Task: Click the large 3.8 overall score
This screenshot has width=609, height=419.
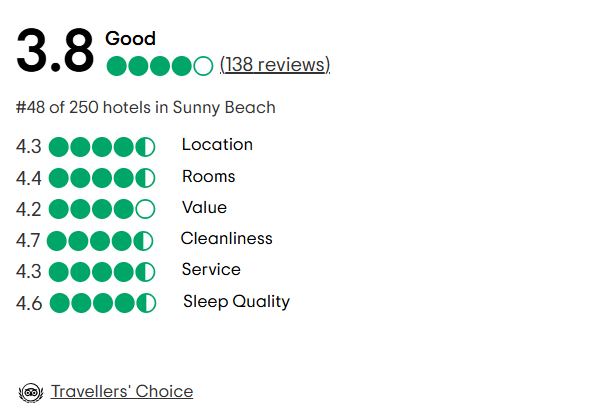Action: coord(55,50)
